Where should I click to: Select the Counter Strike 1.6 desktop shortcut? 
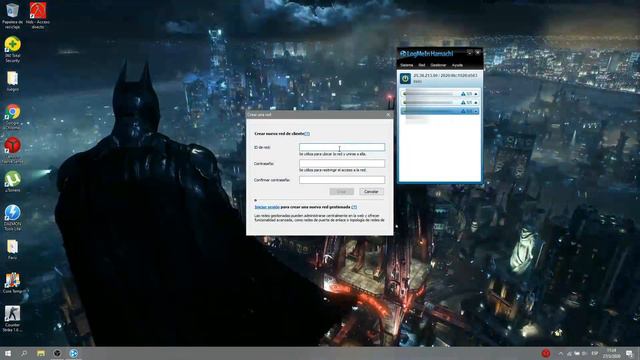pyautogui.click(x=12, y=319)
